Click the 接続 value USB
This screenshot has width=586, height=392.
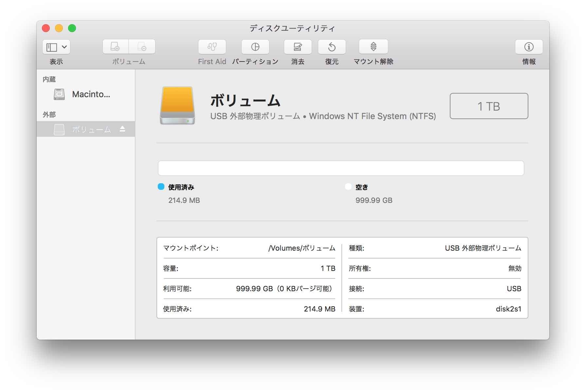[x=514, y=289]
